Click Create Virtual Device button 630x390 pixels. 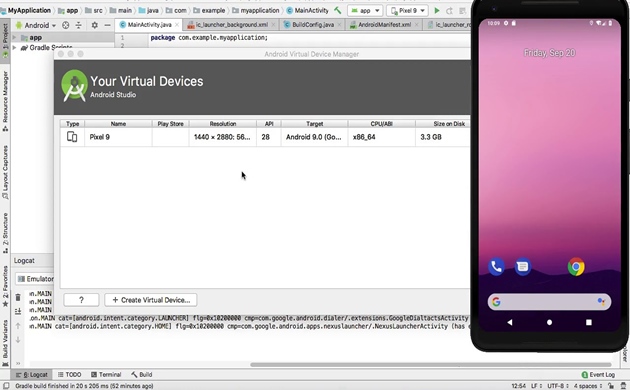coord(151,300)
